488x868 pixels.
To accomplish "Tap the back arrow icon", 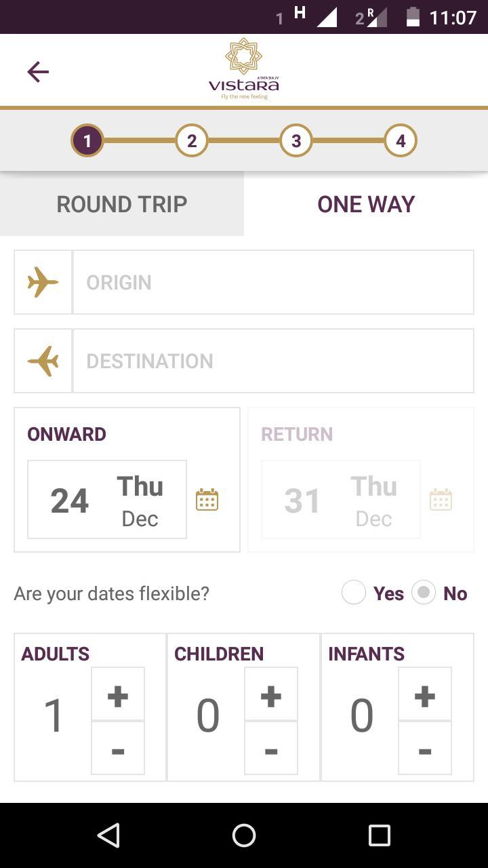I will pos(38,71).
